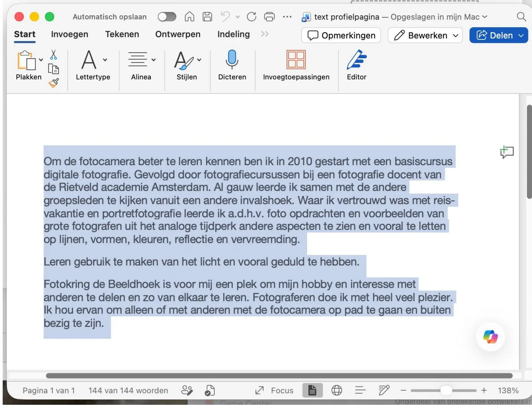Enable Focus mode
532x409 pixels.
[x=275, y=390]
